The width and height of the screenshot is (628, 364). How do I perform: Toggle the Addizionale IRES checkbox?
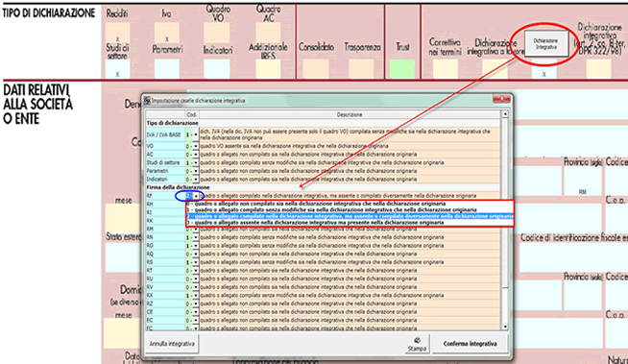pyautogui.click(x=268, y=69)
